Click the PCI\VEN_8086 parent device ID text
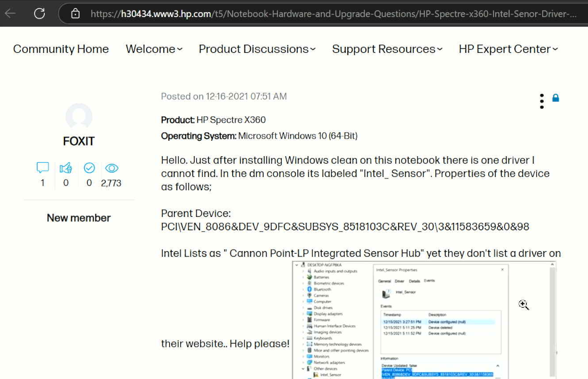 click(x=345, y=227)
